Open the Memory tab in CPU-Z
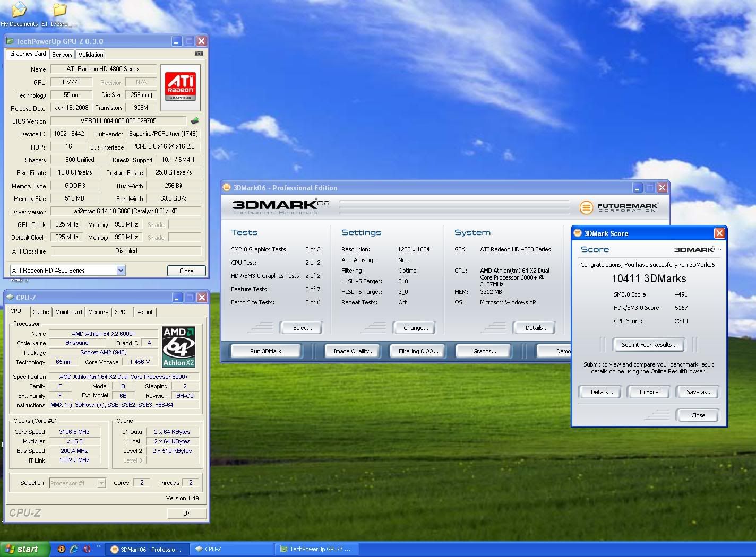 coord(98,312)
